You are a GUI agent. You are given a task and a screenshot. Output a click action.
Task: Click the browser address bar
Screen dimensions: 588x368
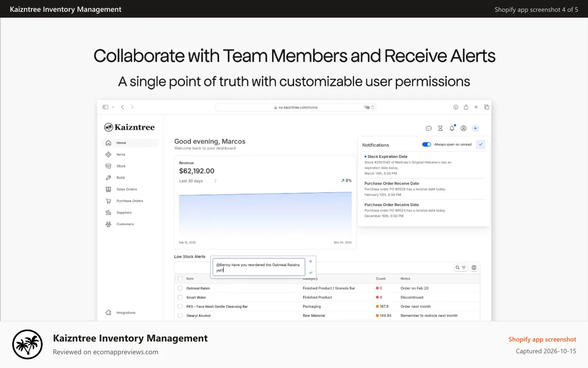coord(295,107)
